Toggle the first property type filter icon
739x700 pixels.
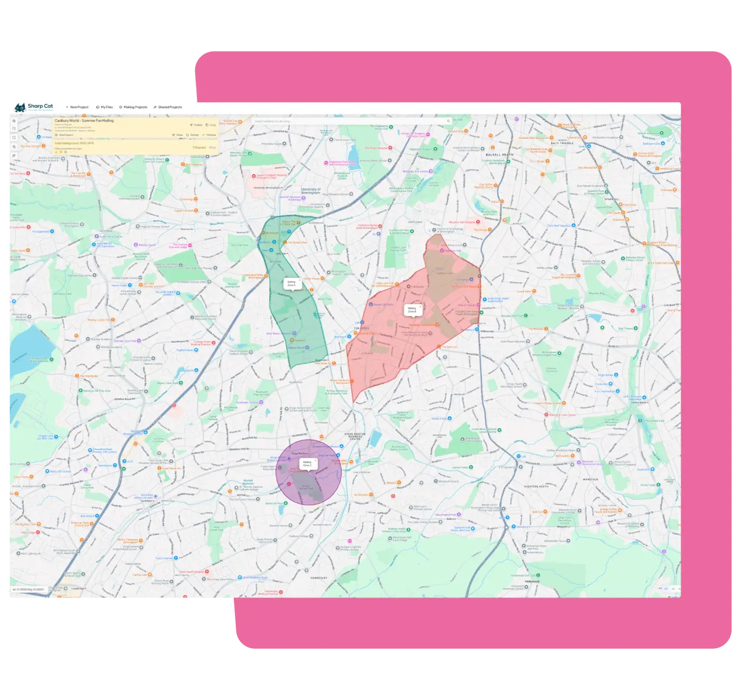pyautogui.click(x=56, y=152)
